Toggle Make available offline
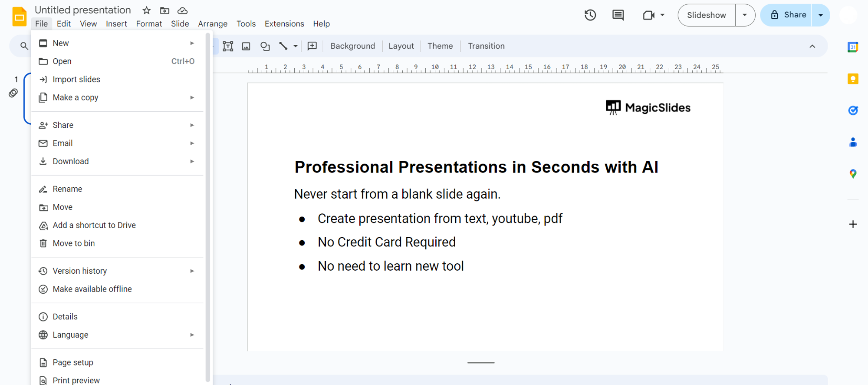The width and height of the screenshot is (868, 385). 117,289
